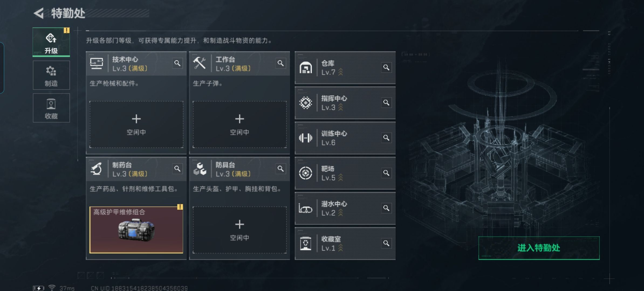Viewport: 644px width, 291px height.
Task: View 仓库 details via its magnifier icon
Action: [x=386, y=67]
